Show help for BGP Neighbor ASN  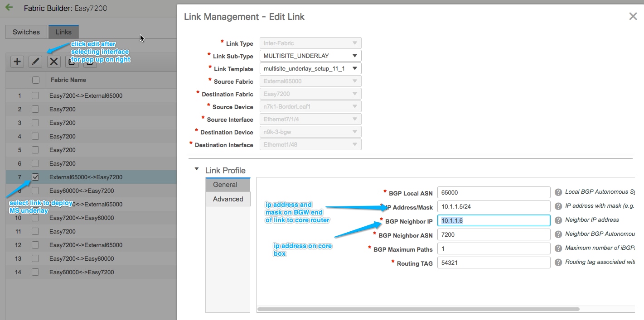(x=558, y=234)
